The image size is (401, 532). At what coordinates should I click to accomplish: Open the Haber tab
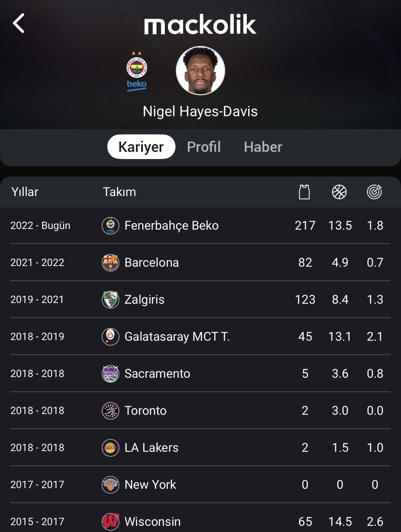click(263, 147)
